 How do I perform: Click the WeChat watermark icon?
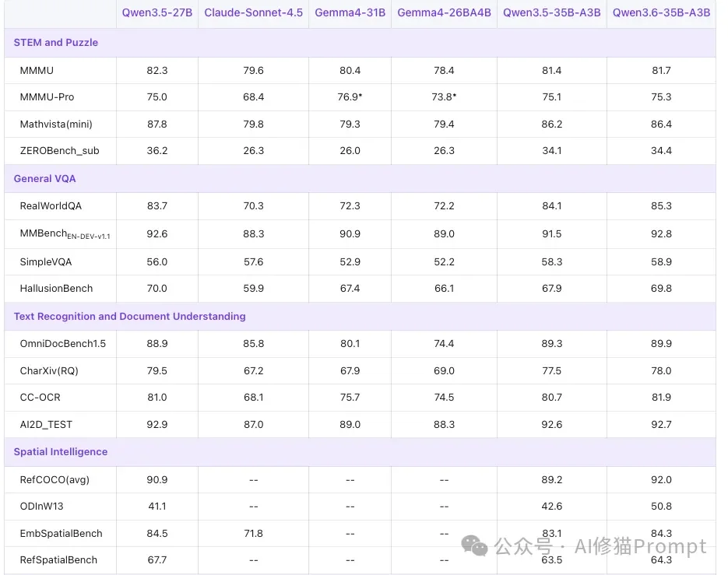473,546
